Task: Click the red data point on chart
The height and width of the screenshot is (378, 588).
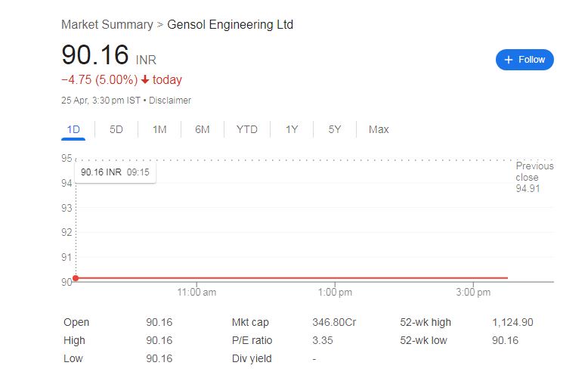Action: (76, 278)
